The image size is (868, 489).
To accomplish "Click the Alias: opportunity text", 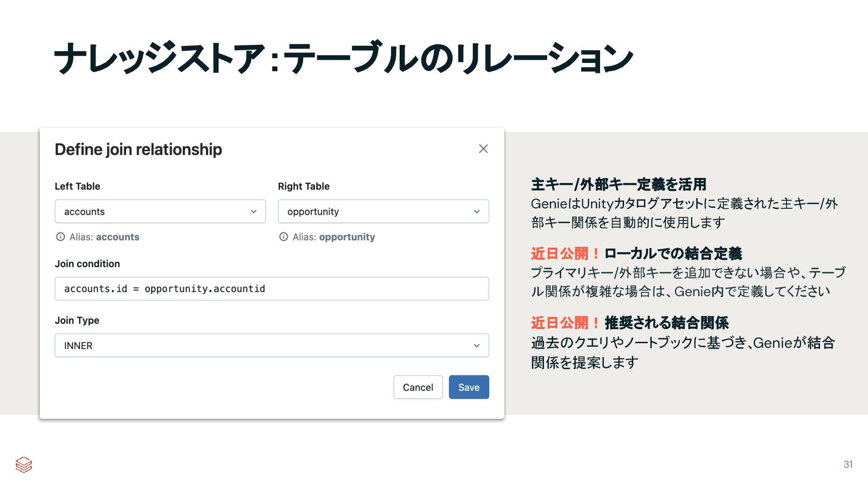I will (334, 237).
